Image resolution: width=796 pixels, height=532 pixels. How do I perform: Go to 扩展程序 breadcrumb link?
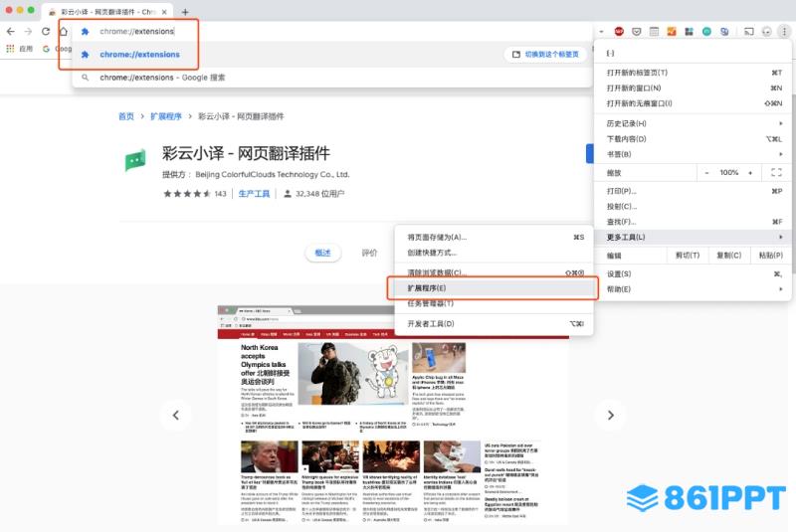click(x=166, y=116)
